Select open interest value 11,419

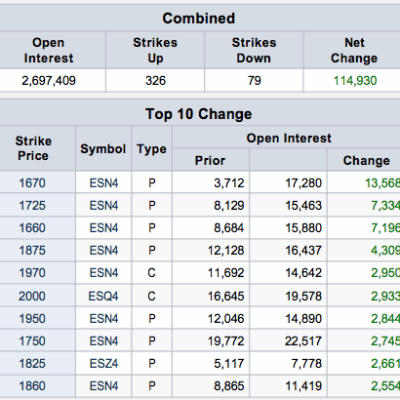click(x=304, y=386)
